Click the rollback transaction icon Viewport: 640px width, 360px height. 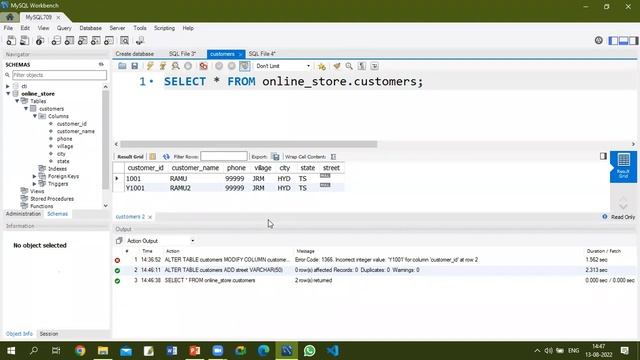231,66
